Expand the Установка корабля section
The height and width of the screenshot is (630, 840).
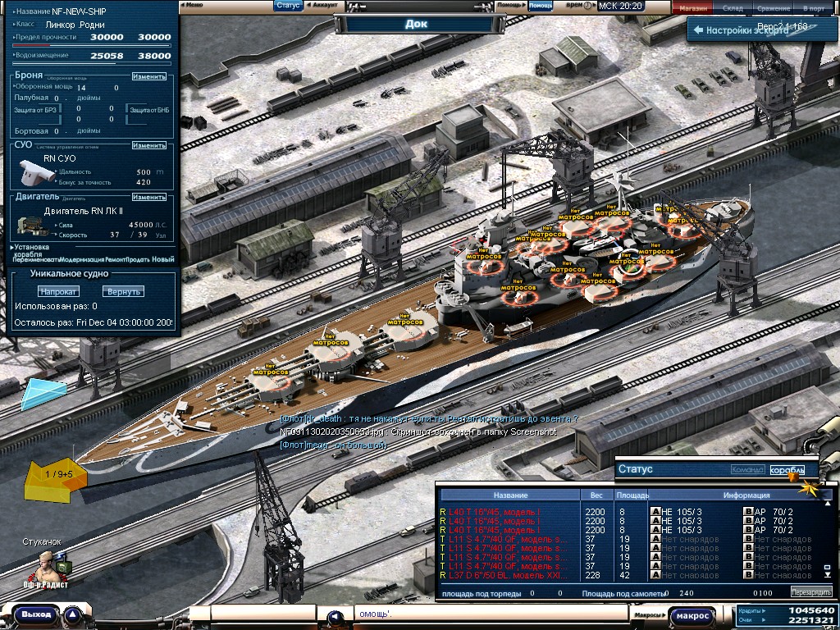31,250
